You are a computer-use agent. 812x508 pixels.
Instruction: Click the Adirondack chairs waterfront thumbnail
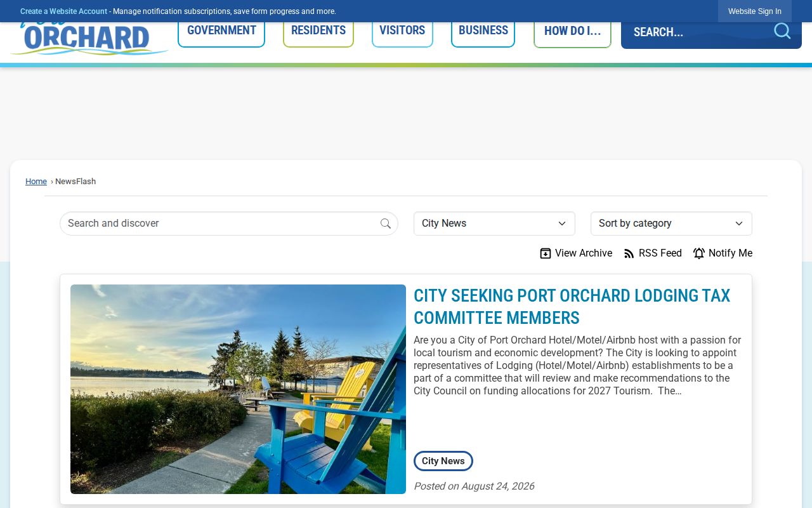pos(238,389)
